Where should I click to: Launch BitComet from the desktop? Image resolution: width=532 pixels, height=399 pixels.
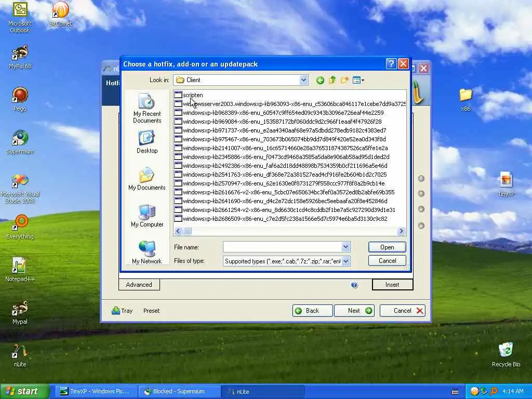pyautogui.click(x=60, y=14)
